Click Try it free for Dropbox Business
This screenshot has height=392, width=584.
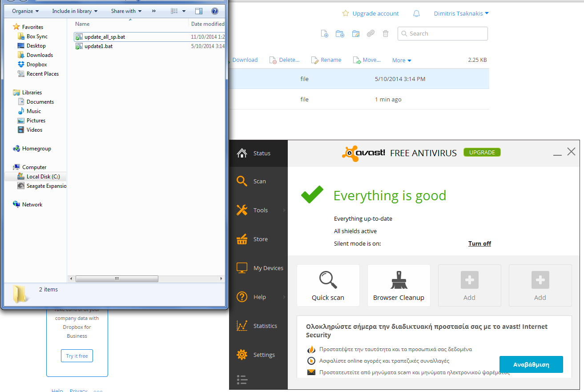(x=77, y=356)
